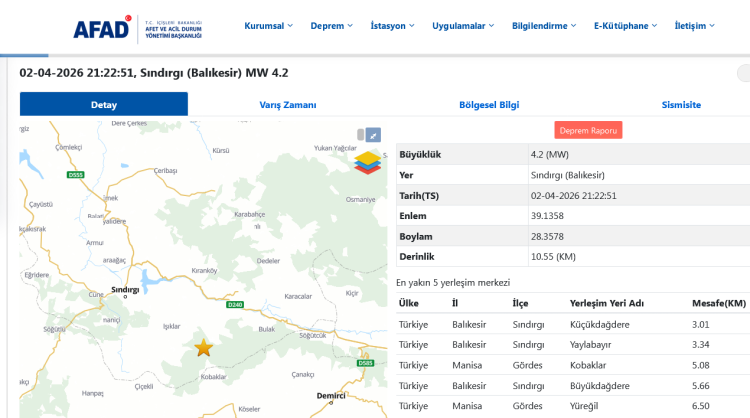Click the D555 road shield on map
750x418 pixels.
76,175
